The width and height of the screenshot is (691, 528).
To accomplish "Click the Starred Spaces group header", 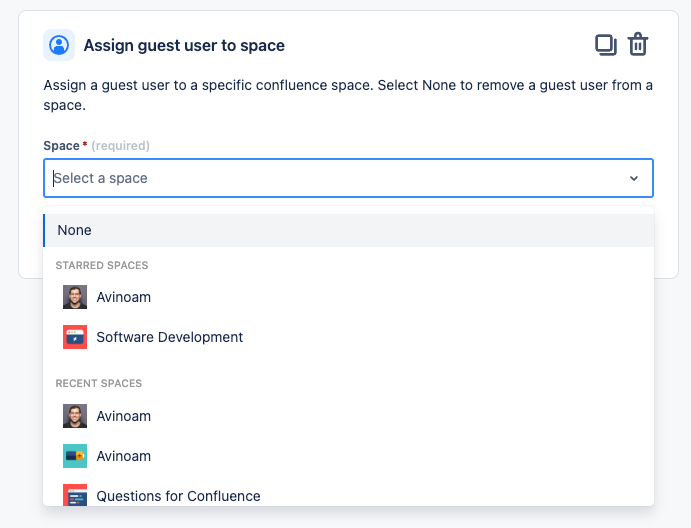I will (x=102, y=265).
